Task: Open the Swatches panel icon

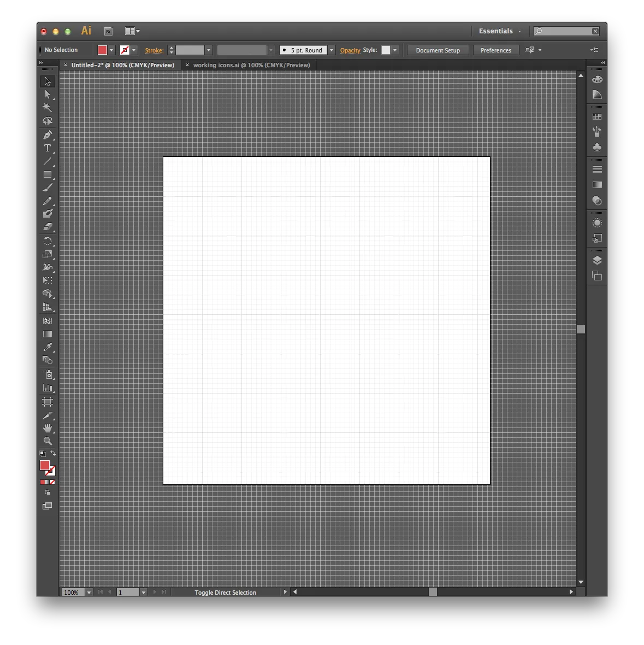Action: [597, 117]
